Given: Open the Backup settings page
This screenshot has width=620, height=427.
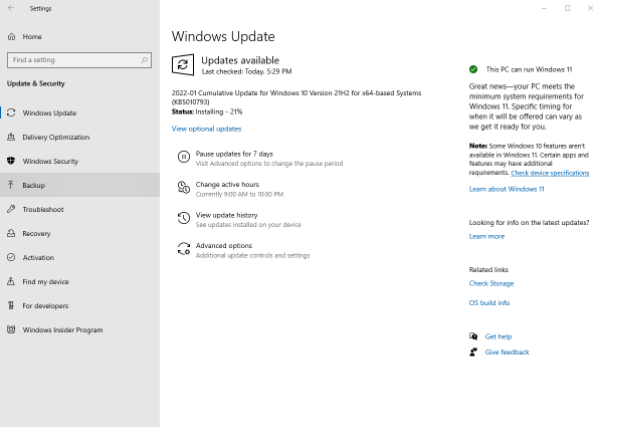Looking at the screenshot, I should coord(80,185).
